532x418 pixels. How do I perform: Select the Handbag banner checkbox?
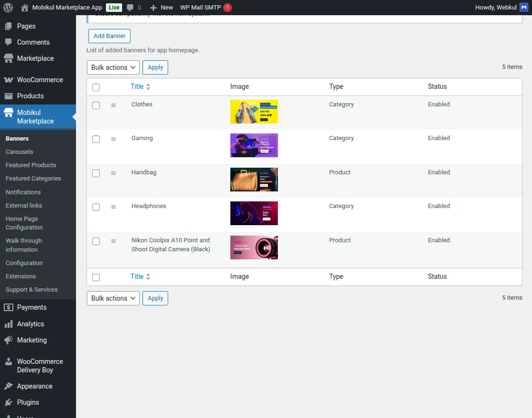coord(96,173)
